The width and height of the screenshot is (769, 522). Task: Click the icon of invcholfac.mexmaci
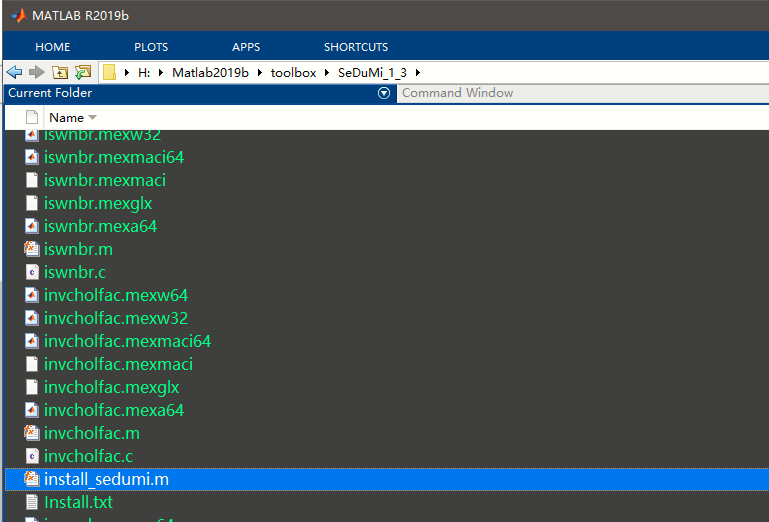(x=32, y=364)
